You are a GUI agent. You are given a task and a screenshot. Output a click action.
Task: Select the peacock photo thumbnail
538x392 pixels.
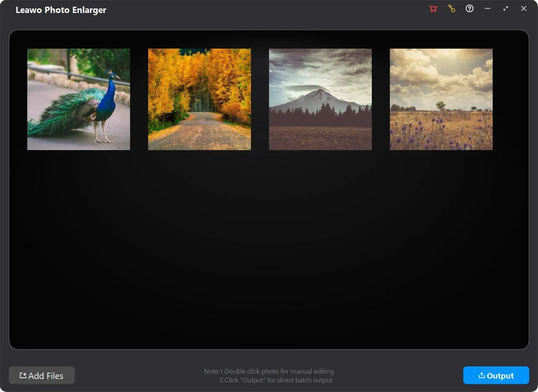pyautogui.click(x=78, y=99)
